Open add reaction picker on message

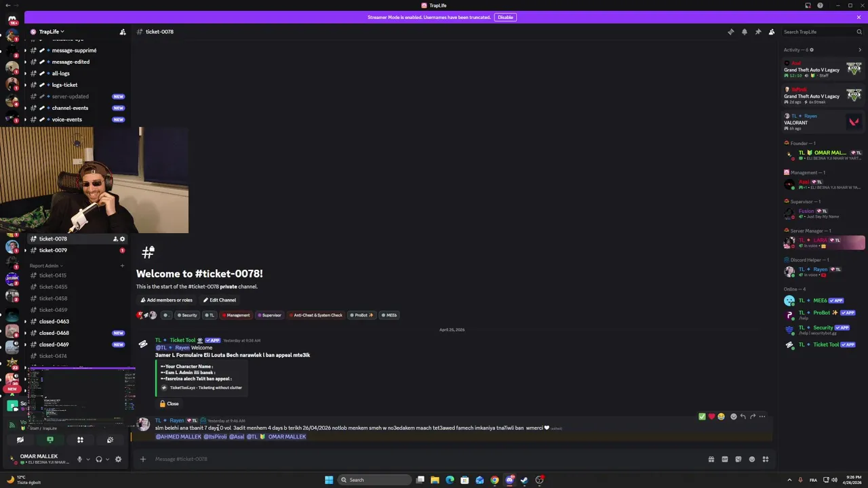(x=733, y=416)
